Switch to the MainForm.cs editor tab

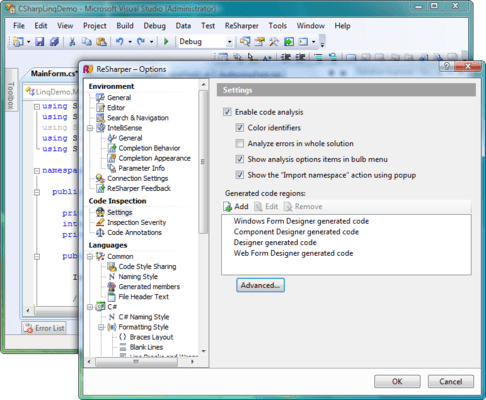click(53, 73)
